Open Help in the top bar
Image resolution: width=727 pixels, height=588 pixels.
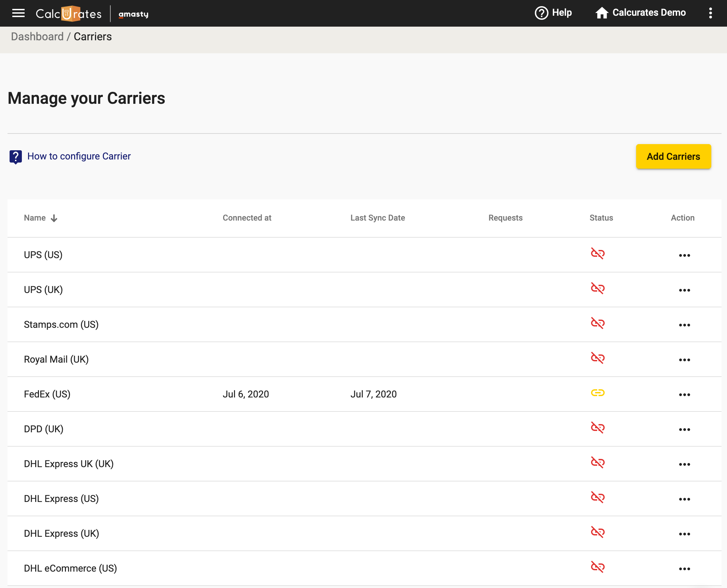pos(553,13)
